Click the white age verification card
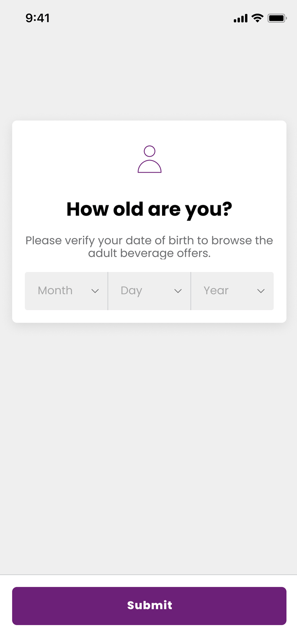This screenshot has width=297, height=644. (149, 222)
